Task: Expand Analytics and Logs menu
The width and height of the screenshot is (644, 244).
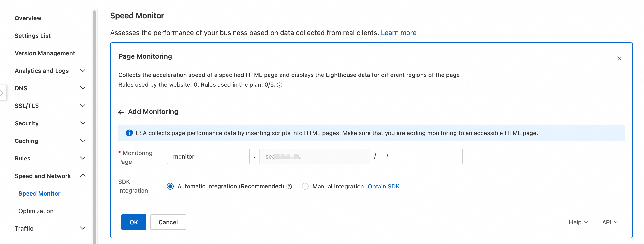Action: 83,71
